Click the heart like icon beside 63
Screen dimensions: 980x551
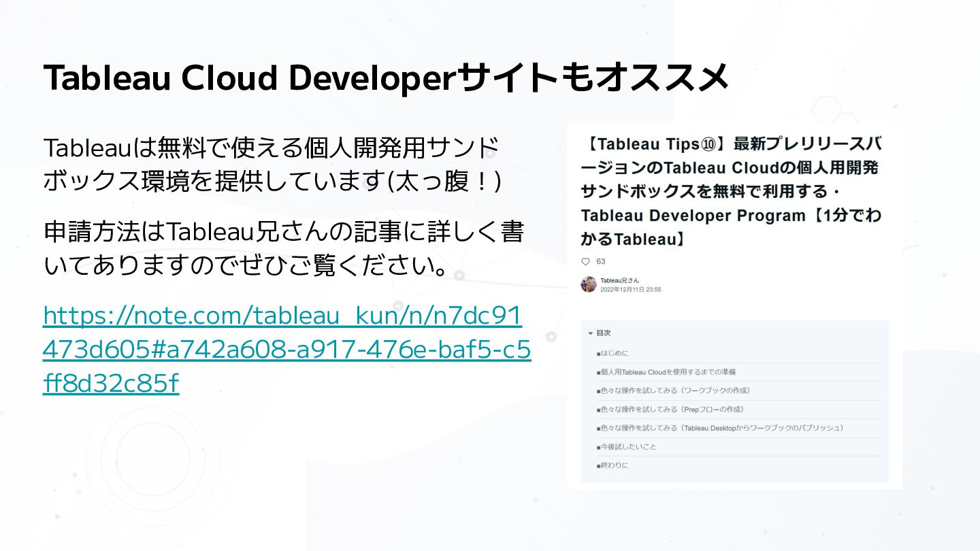(585, 261)
